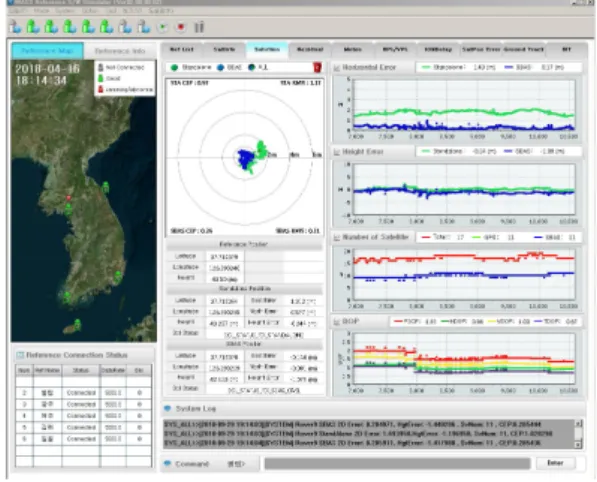The image size is (597, 482).
Task: Click the eighth toolbar station icon, last grey one
Action: [x=144, y=27]
